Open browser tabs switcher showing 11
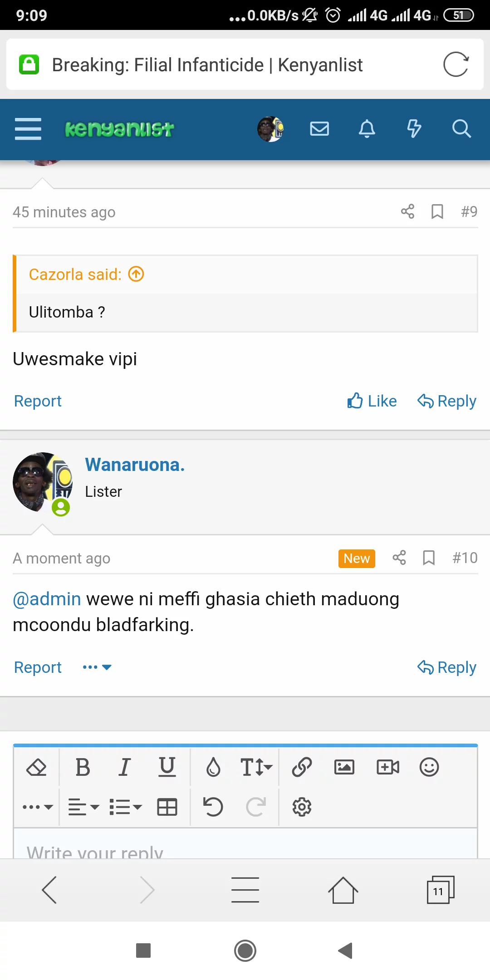The image size is (490, 980). point(440,890)
